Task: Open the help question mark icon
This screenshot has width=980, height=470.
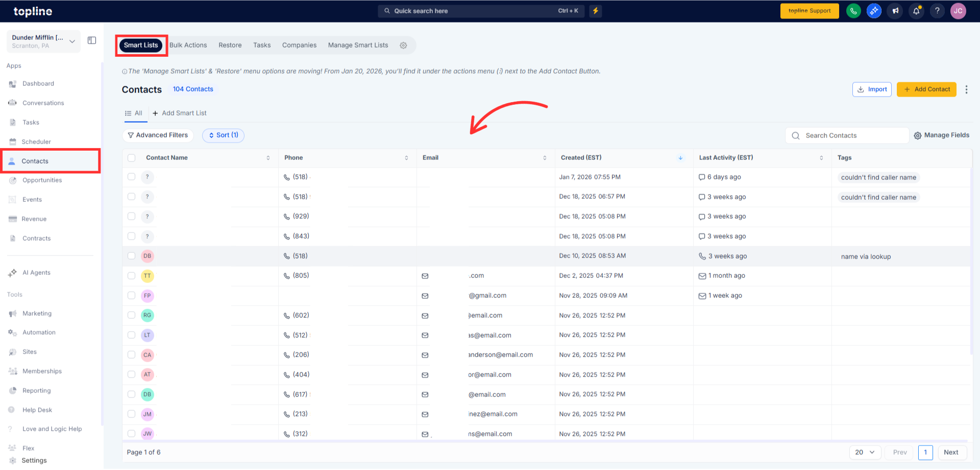Action: click(937, 11)
